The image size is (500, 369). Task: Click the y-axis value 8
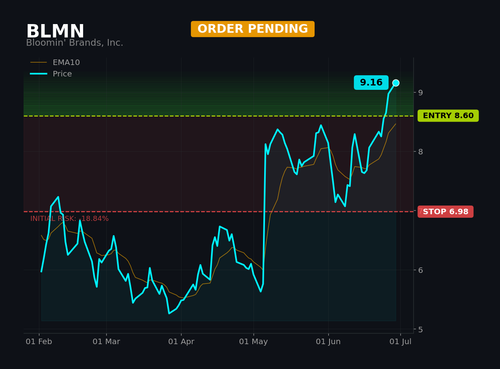tap(420, 152)
